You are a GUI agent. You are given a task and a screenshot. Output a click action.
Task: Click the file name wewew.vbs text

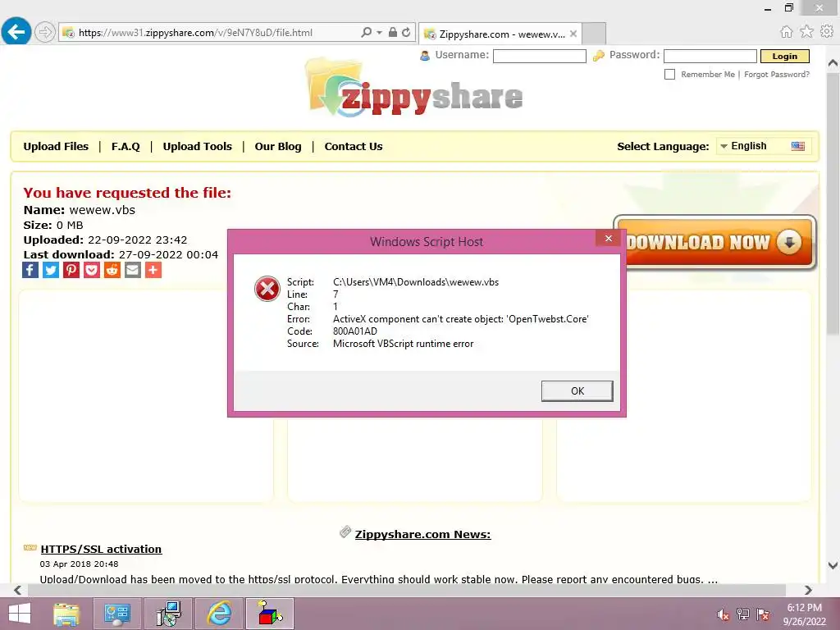(x=102, y=210)
